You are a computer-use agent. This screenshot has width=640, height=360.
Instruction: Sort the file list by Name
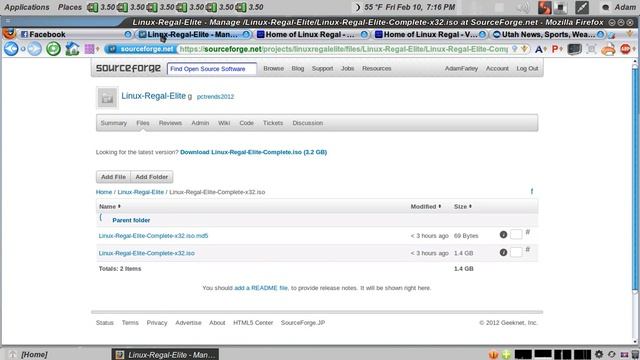(x=110, y=207)
